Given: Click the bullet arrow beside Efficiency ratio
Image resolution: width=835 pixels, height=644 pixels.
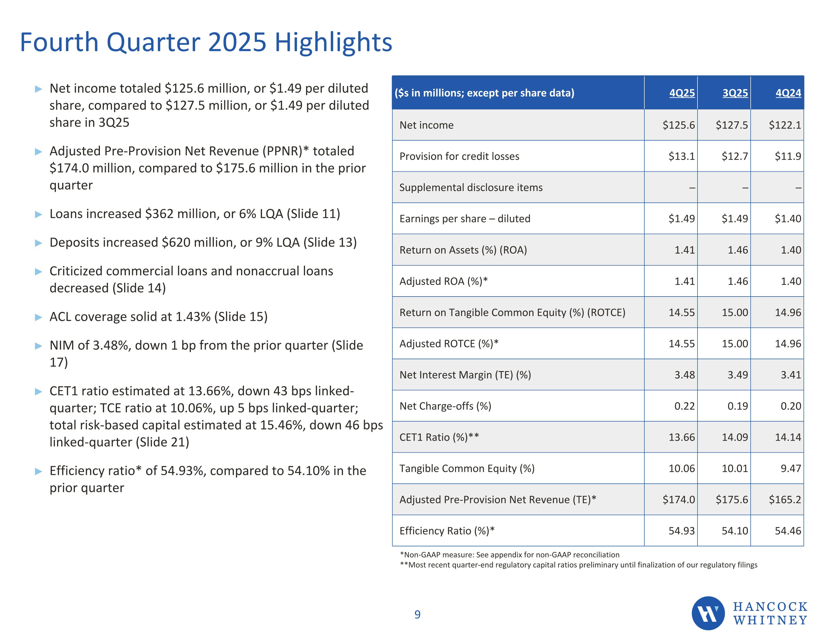Looking at the screenshot, I should pyautogui.click(x=38, y=471).
